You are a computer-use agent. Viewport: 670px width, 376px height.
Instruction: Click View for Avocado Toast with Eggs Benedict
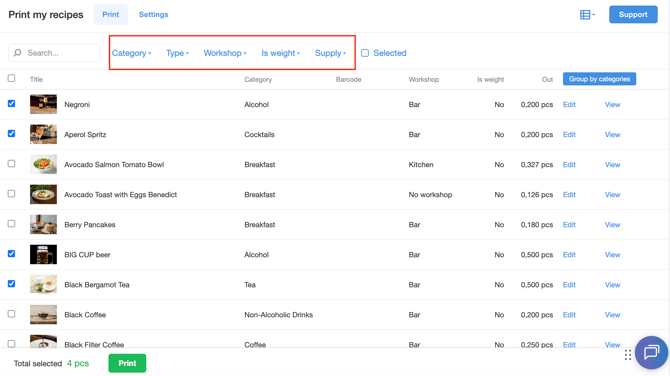point(612,195)
